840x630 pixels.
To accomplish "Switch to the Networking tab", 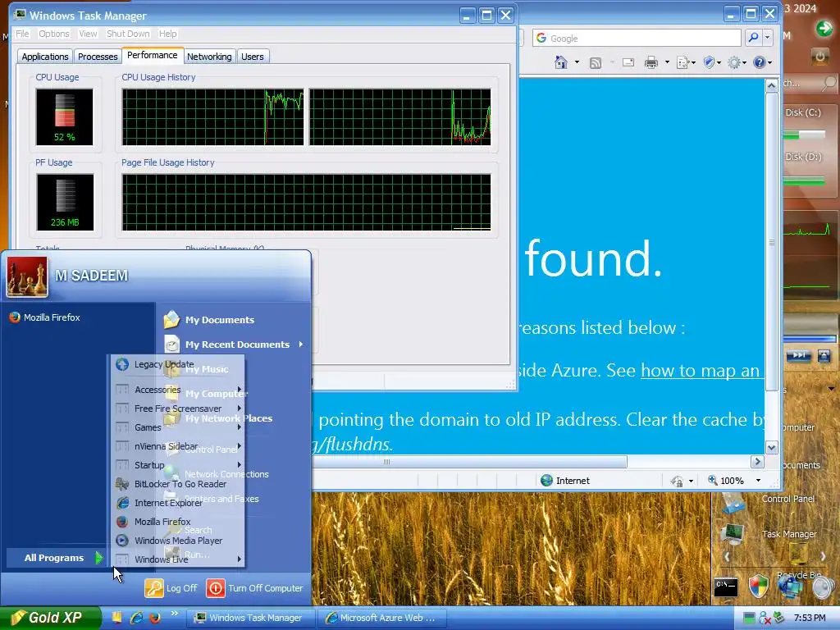I will tap(209, 57).
